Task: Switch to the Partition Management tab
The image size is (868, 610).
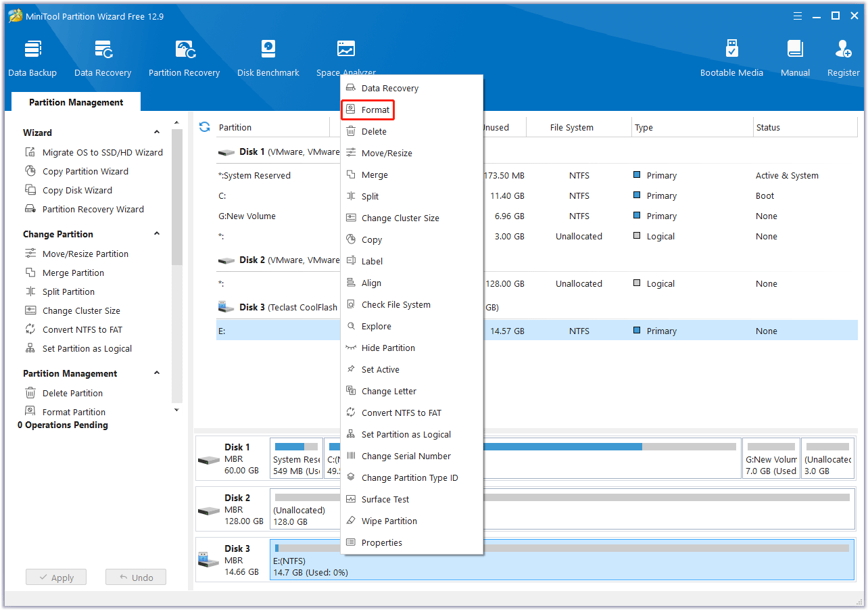Action: (76, 102)
